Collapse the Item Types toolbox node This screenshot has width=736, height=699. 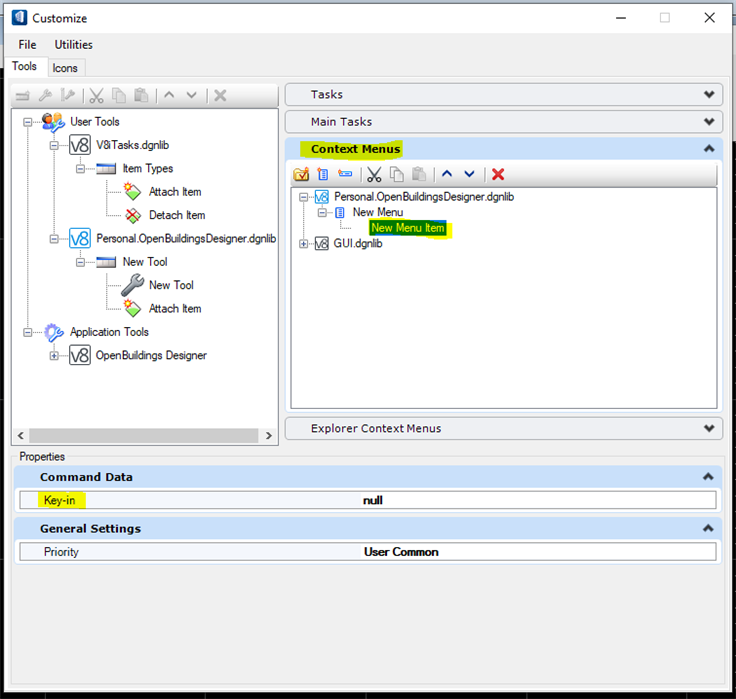point(80,169)
